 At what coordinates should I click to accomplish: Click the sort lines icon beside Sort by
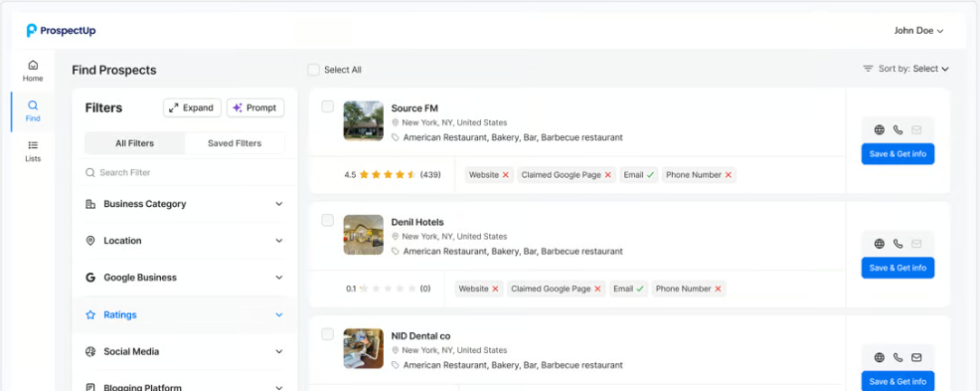[x=868, y=69]
